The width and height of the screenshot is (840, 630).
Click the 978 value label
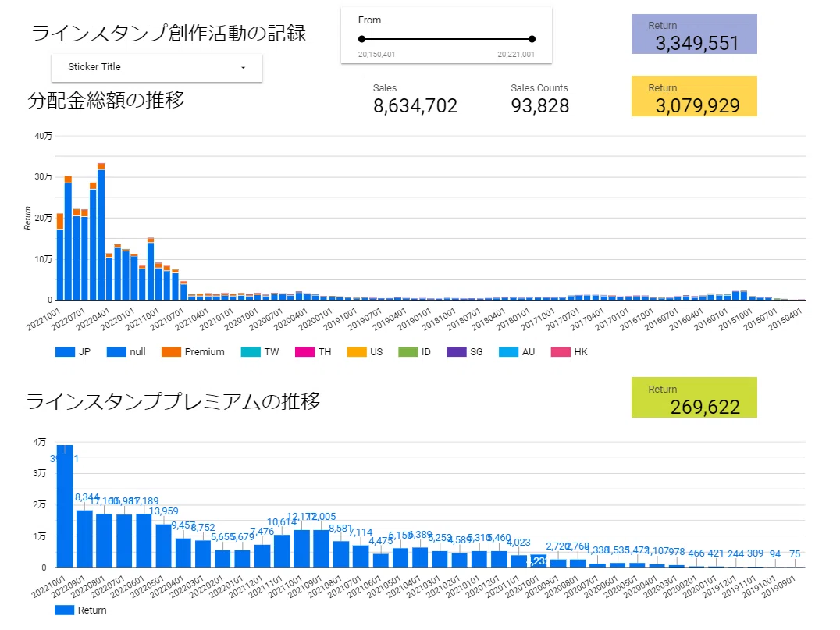click(676, 552)
